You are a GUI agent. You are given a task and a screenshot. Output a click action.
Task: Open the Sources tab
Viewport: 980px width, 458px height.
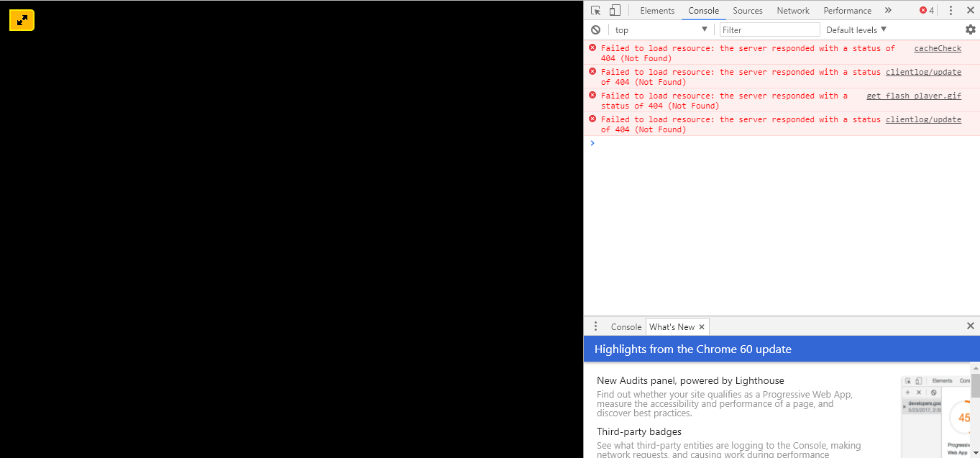[748, 10]
